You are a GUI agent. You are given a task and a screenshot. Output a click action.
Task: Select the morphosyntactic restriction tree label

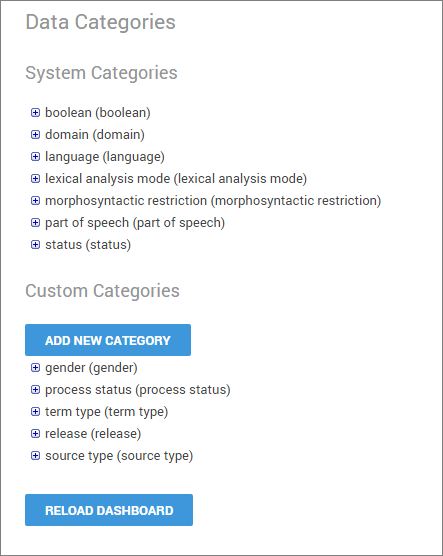click(213, 201)
